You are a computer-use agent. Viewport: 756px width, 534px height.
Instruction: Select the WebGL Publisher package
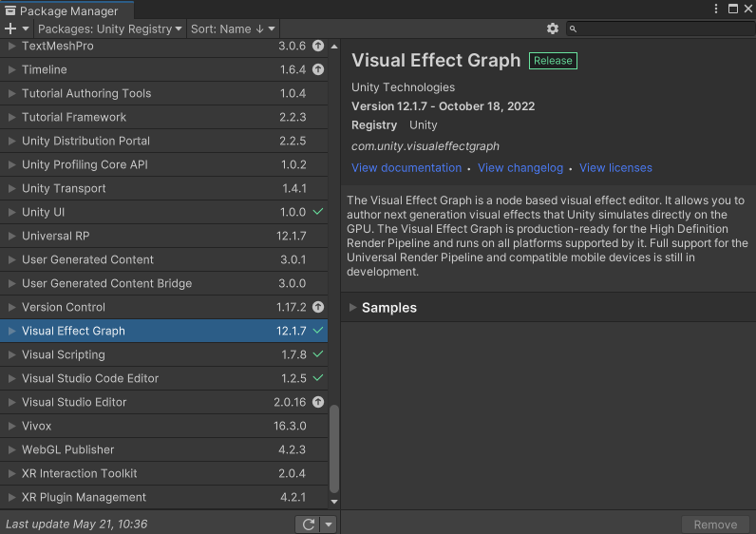click(x=164, y=449)
